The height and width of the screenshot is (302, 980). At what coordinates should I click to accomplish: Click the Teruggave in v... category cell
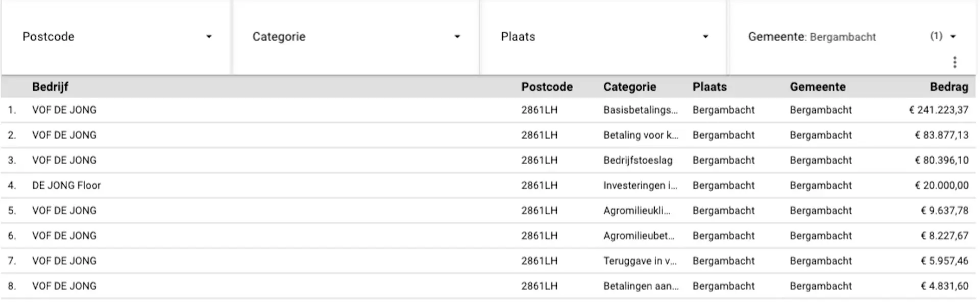640,261
